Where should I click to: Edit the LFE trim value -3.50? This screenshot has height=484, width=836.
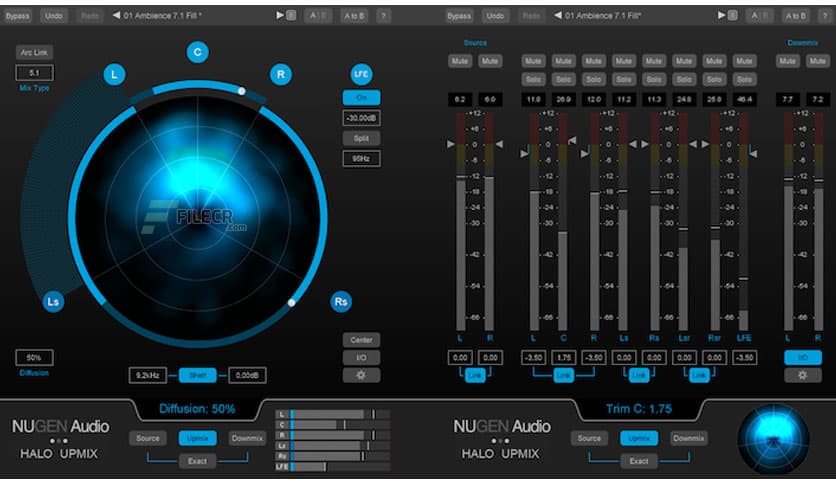pyautogui.click(x=744, y=358)
